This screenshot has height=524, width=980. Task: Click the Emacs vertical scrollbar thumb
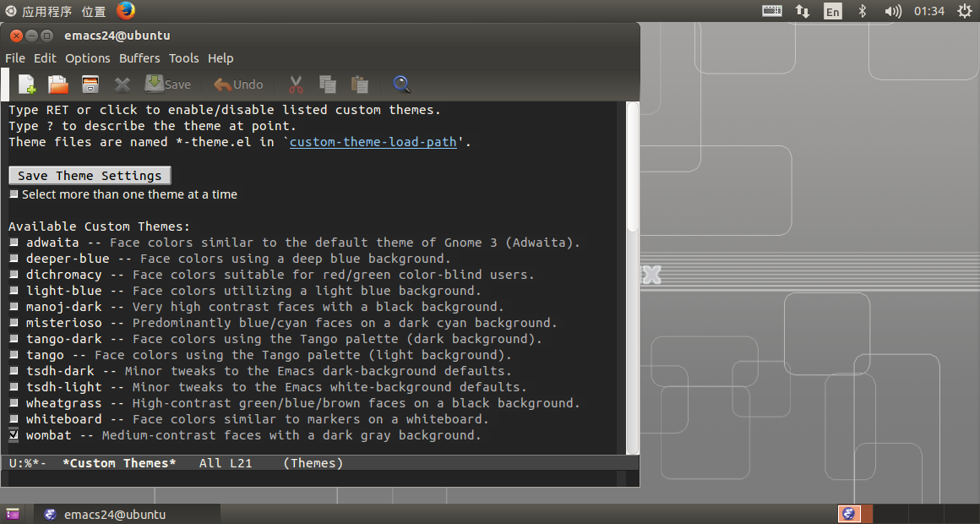(633, 167)
